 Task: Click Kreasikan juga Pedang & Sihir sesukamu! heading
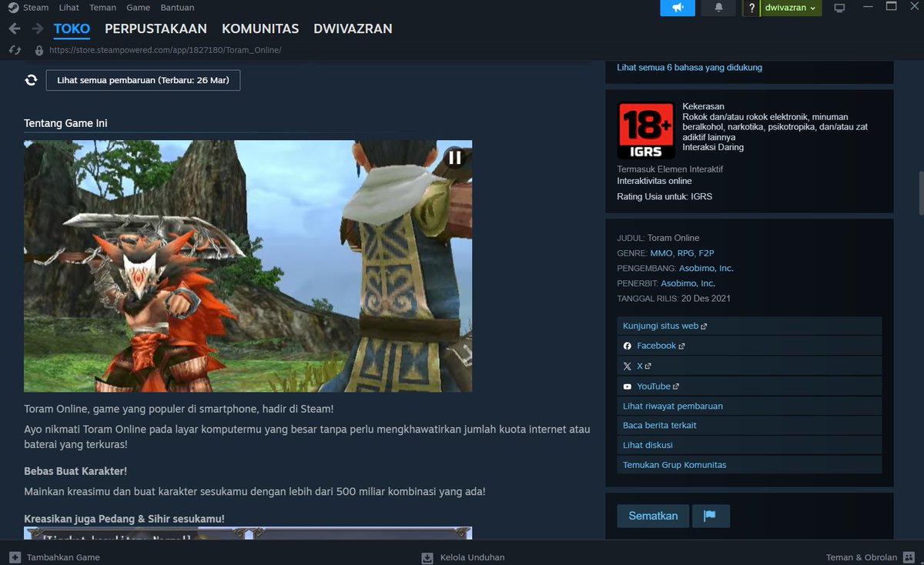point(124,519)
